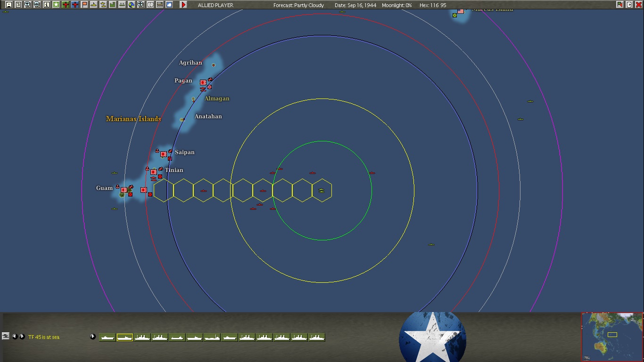Screen dimensions: 644x362
Task: Click the C button at top right
Action: point(629,5)
